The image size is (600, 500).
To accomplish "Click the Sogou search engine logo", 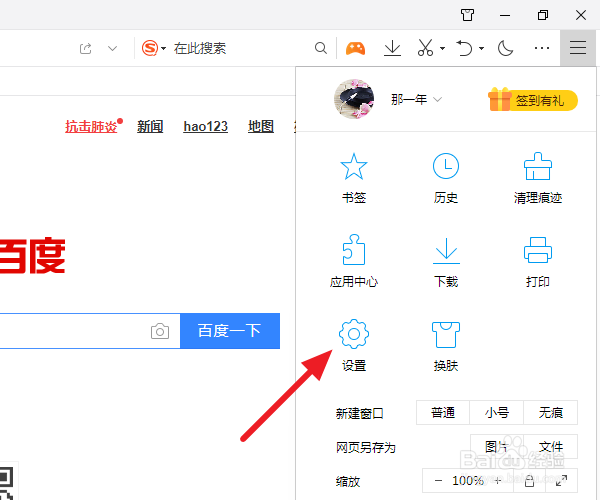I will coord(150,48).
